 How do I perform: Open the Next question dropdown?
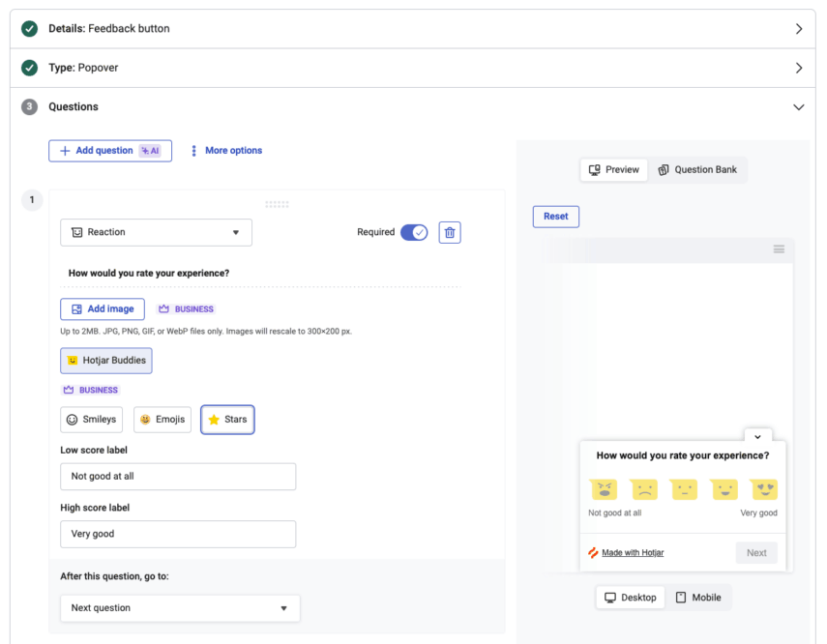[x=180, y=608]
